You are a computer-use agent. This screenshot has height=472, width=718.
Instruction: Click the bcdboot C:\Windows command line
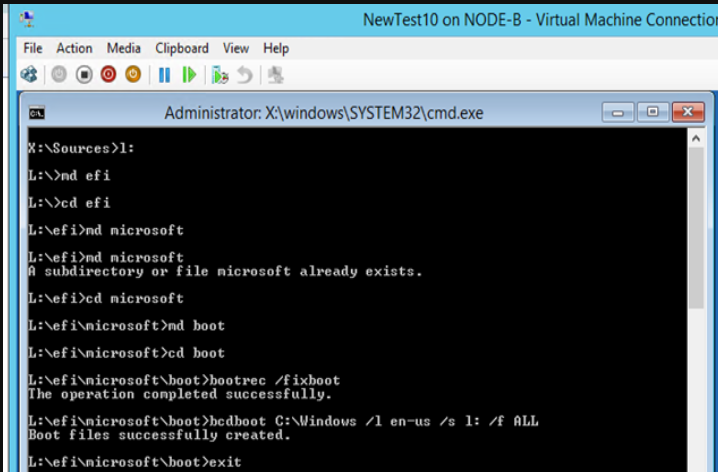tap(283, 421)
